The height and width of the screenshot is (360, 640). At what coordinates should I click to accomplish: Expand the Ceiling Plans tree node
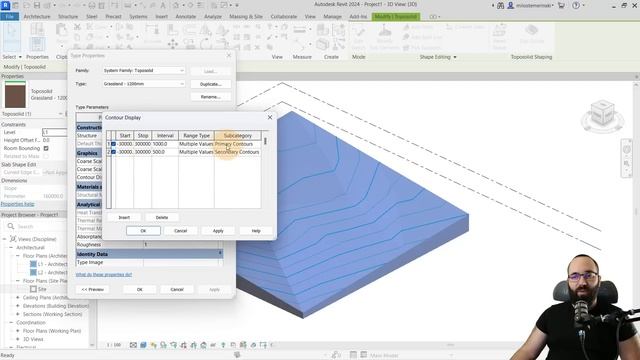click(x=18, y=298)
